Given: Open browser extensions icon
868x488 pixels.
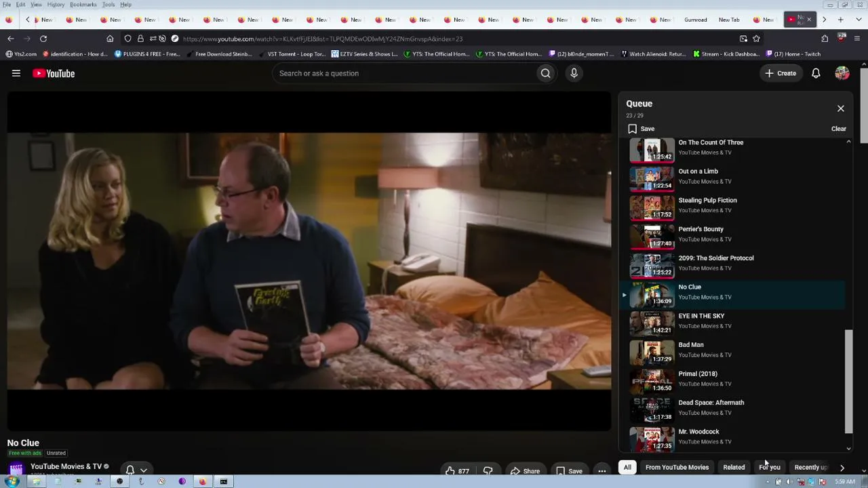Looking at the screenshot, I should click(825, 39).
